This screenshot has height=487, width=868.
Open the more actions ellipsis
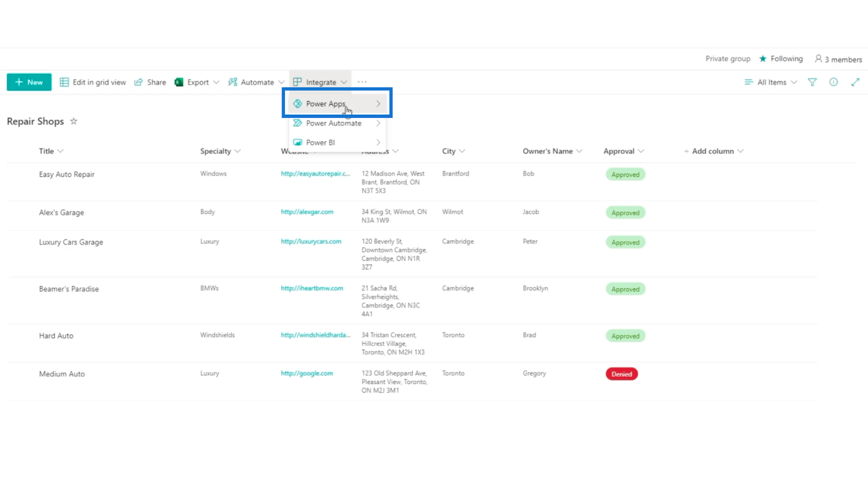coord(362,82)
